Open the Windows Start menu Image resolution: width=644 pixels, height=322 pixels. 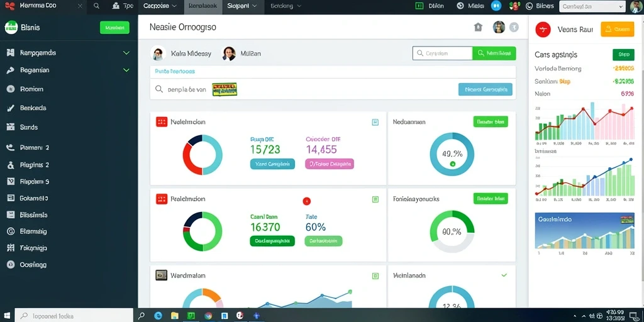point(8,316)
